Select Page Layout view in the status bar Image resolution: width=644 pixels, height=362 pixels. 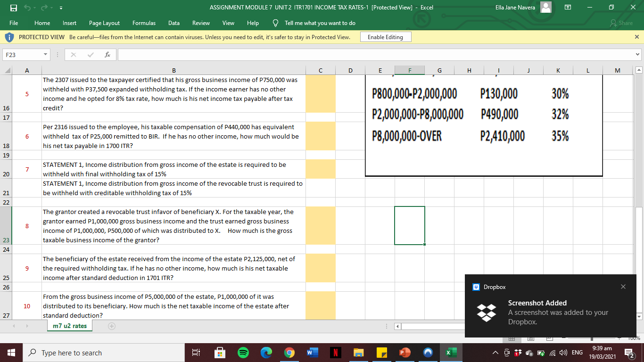tap(530, 338)
